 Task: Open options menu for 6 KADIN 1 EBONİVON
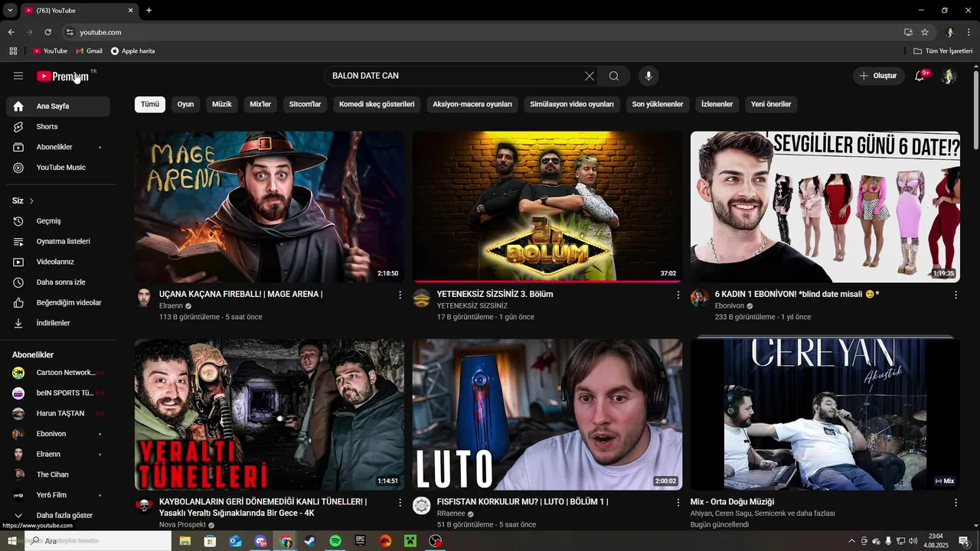(x=955, y=295)
